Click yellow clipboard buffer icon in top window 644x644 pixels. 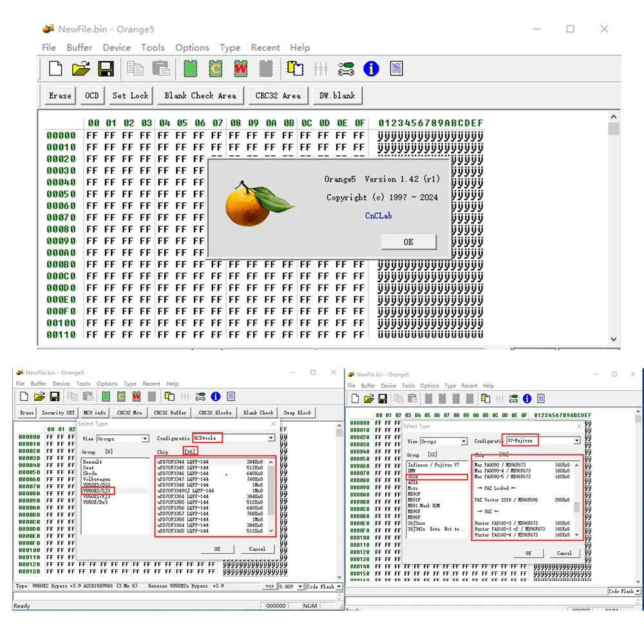coord(296,69)
